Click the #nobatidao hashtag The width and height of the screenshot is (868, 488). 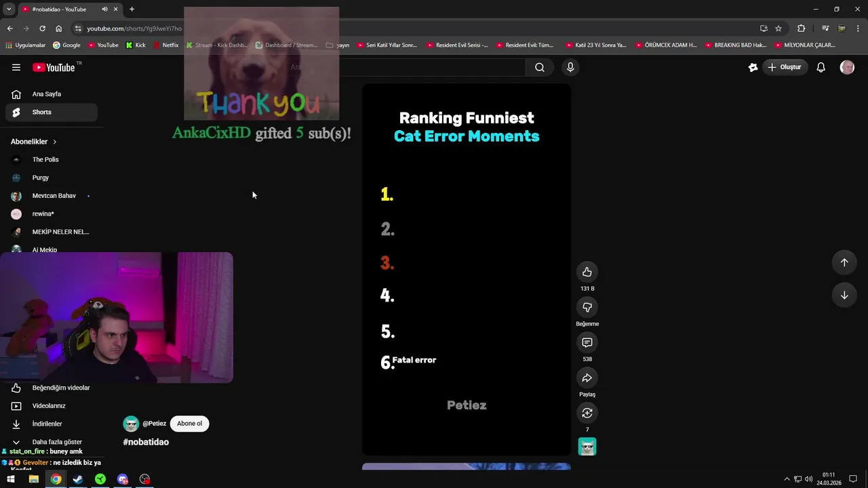(x=146, y=442)
